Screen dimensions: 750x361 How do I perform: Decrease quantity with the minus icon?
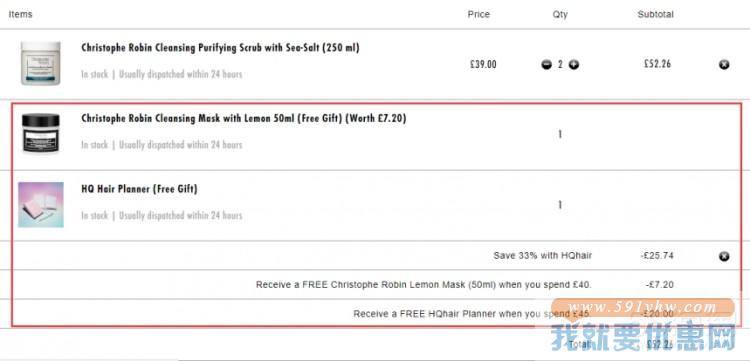pyautogui.click(x=547, y=65)
